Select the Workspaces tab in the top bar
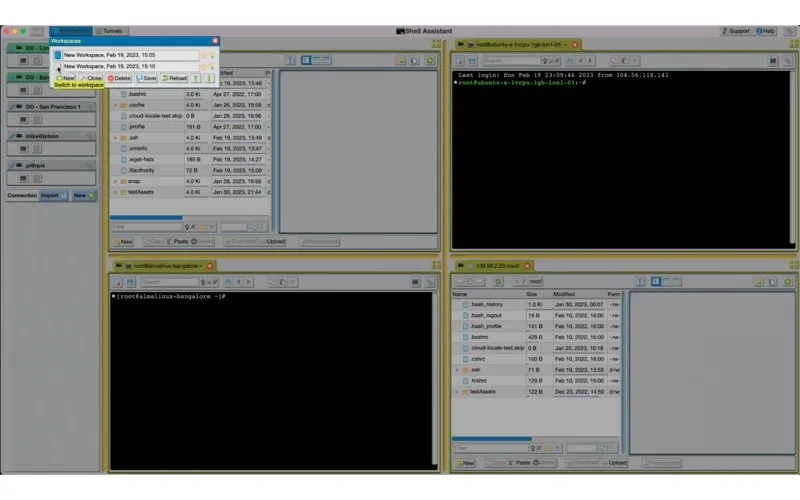800x500 pixels. coord(71,31)
